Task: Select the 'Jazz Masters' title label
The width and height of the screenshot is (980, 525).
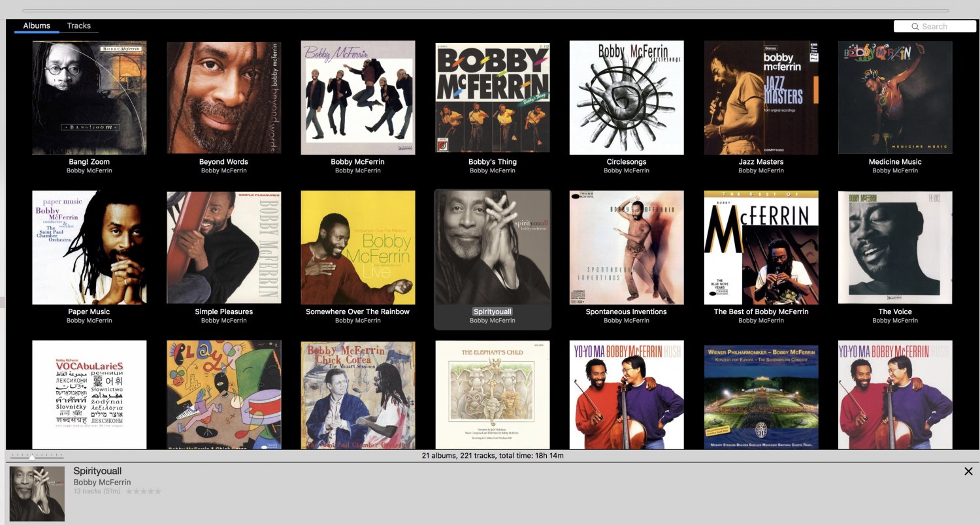Action: point(761,162)
